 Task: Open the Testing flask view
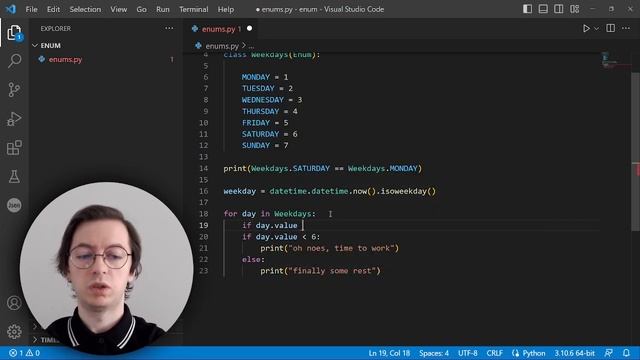click(x=14, y=176)
